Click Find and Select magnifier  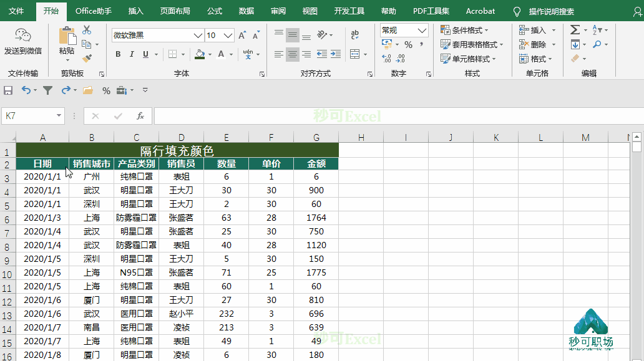[597, 44]
